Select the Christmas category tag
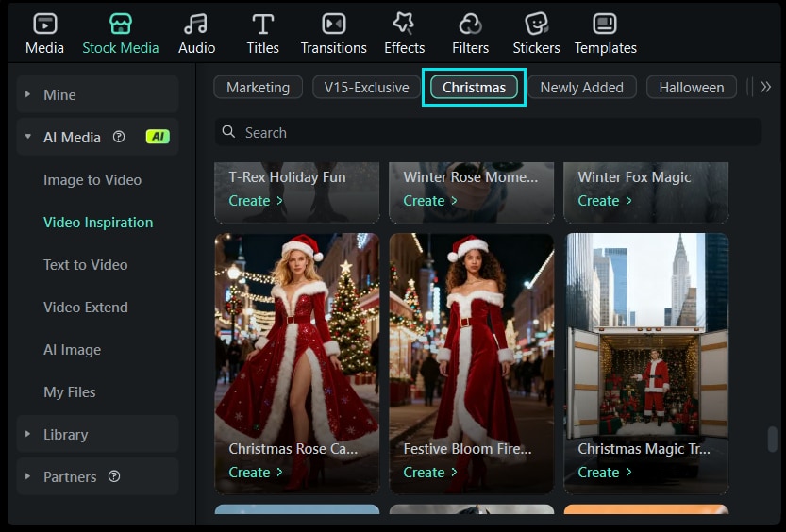This screenshot has height=532, width=786. click(x=474, y=88)
